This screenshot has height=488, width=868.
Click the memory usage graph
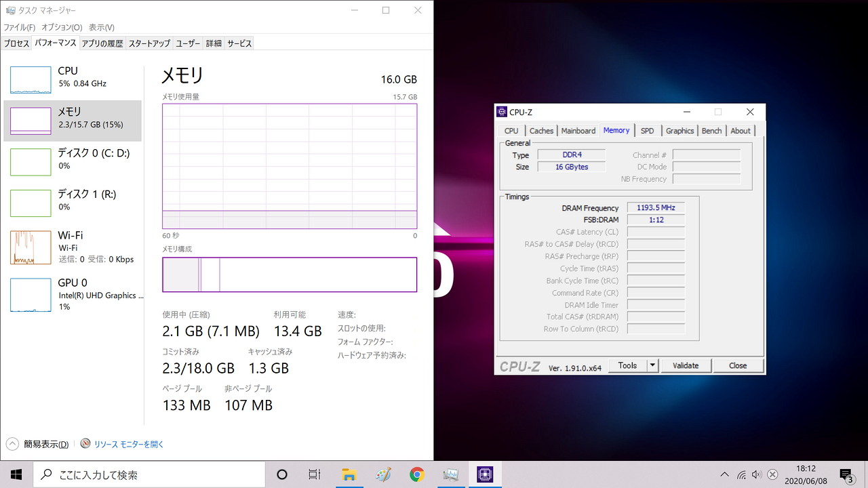point(290,166)
